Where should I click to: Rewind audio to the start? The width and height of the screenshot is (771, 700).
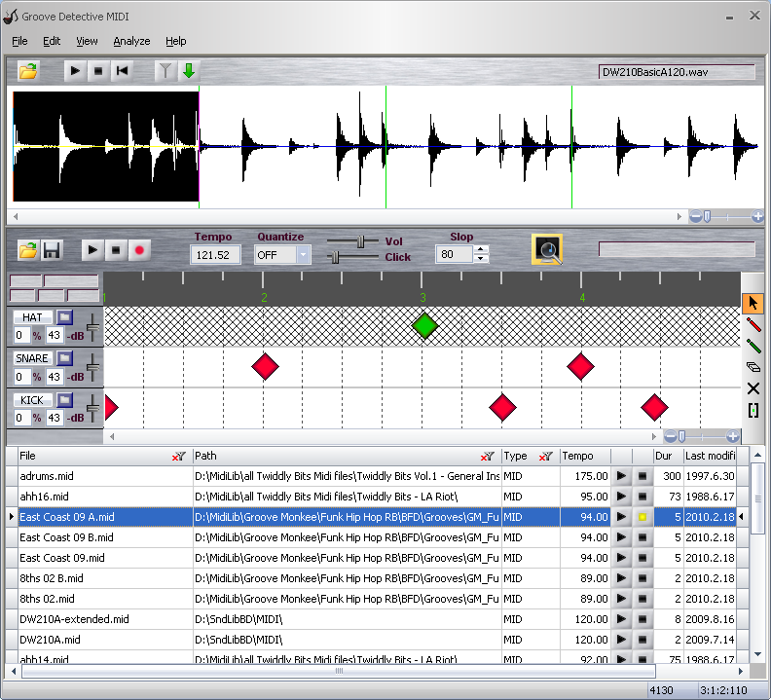(x=122, y=70)
